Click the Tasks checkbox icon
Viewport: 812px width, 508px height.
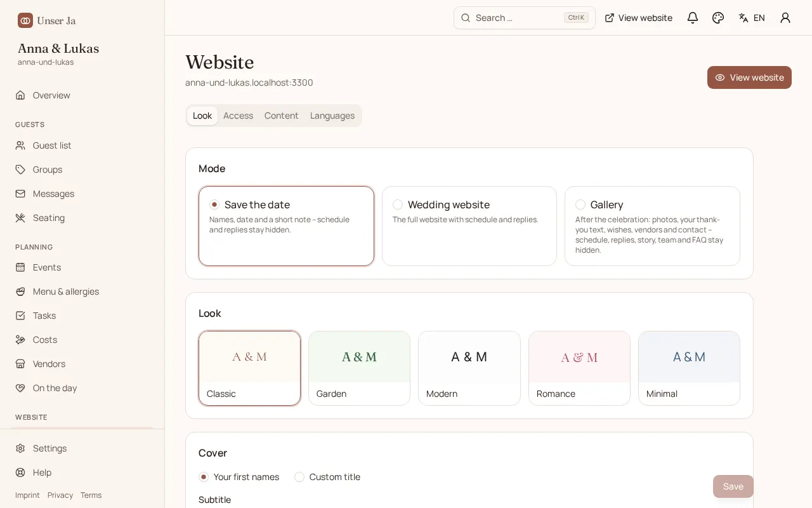(20, 316)
